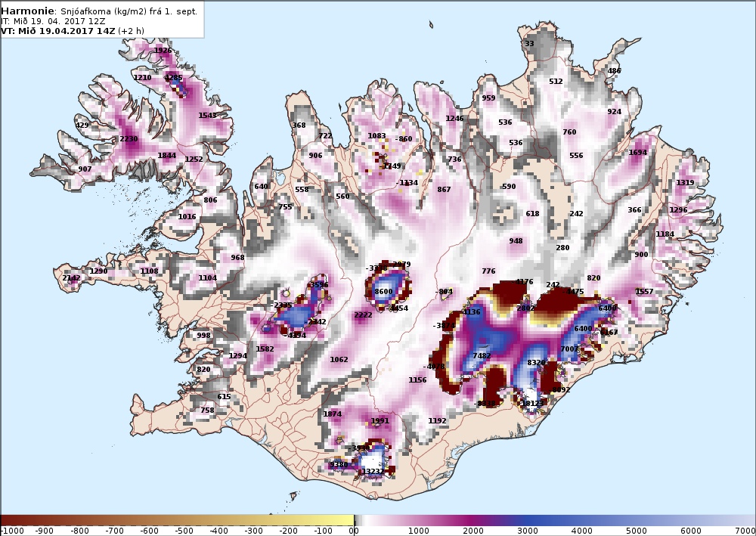The width and height of the screenshot is (756, 536).
Task: Click the 'IT: Mið 19. 04. 2017 12Z' line
Action: [x=51, y=21]
